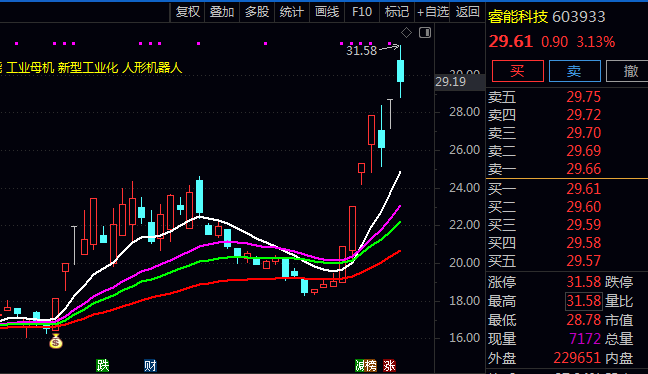The image size is (648, 374).
Task: Select the 人形机器人 concept tag
Action: pyautogui.click(x=152, y=67)
